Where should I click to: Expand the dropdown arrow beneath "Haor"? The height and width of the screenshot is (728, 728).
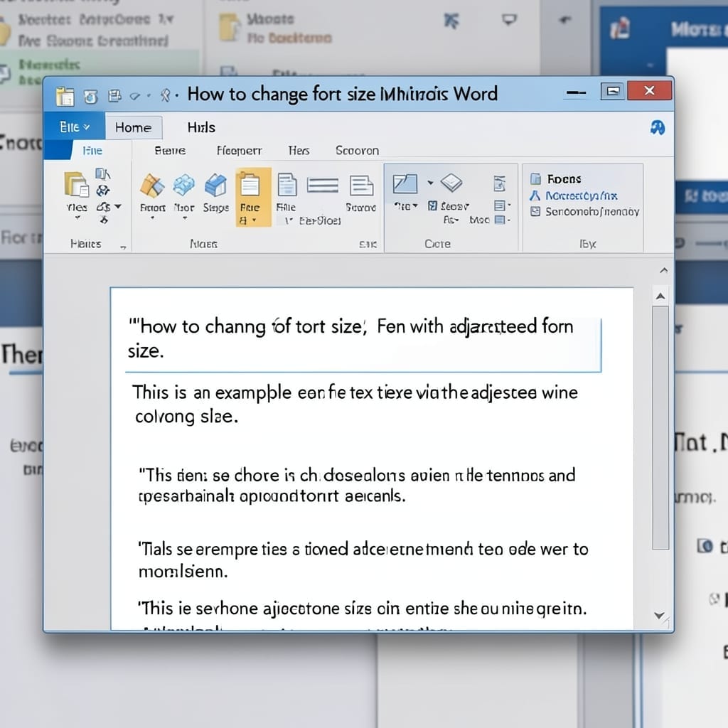184,218
